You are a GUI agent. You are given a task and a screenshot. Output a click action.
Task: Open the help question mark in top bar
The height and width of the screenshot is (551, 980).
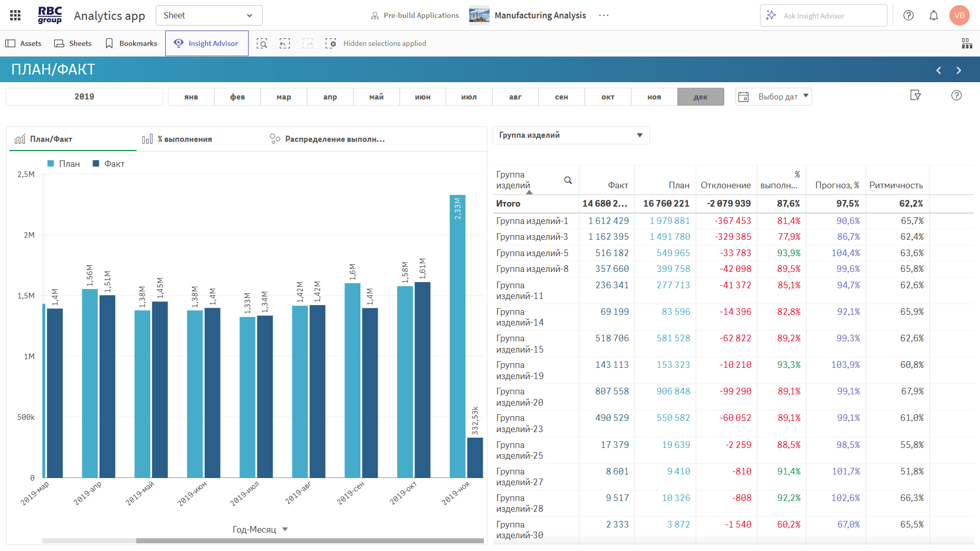[x=909, y=15]
